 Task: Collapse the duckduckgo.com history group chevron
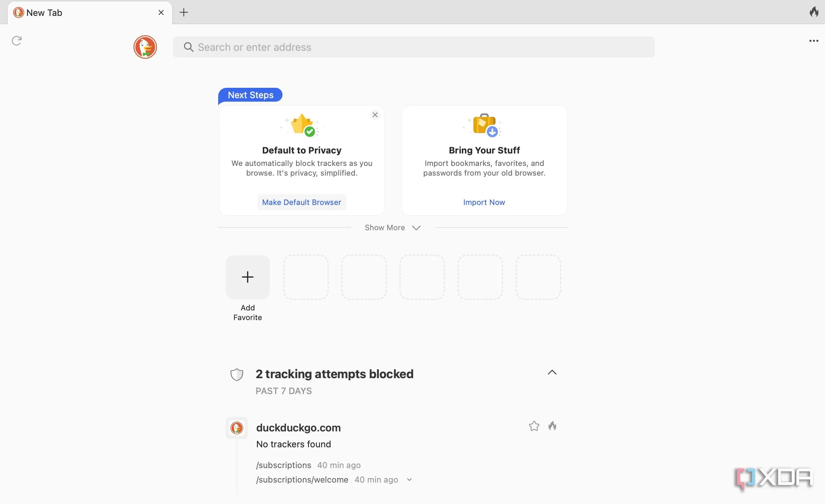[x=409, y=480]
